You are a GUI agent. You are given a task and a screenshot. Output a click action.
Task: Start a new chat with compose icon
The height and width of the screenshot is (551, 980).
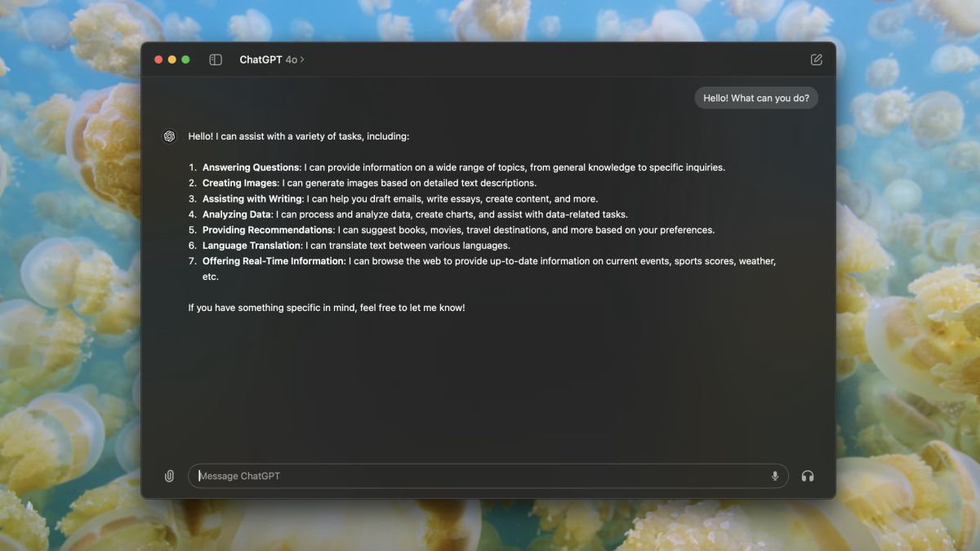coord(816,60)
